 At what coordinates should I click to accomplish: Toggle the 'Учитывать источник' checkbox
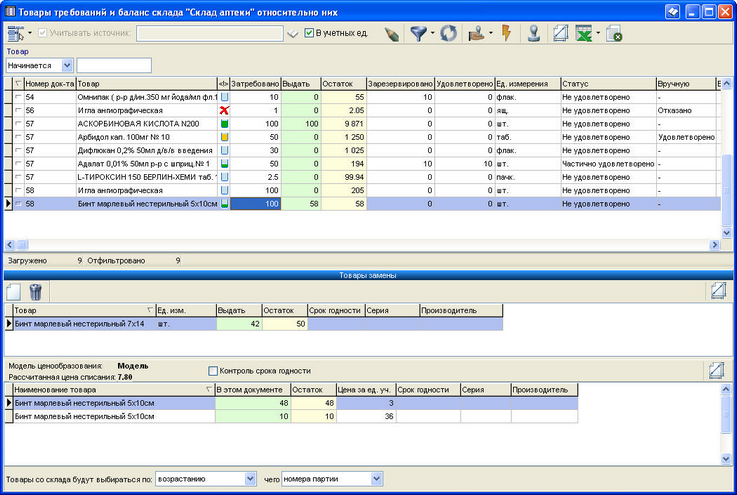point(42,33)
